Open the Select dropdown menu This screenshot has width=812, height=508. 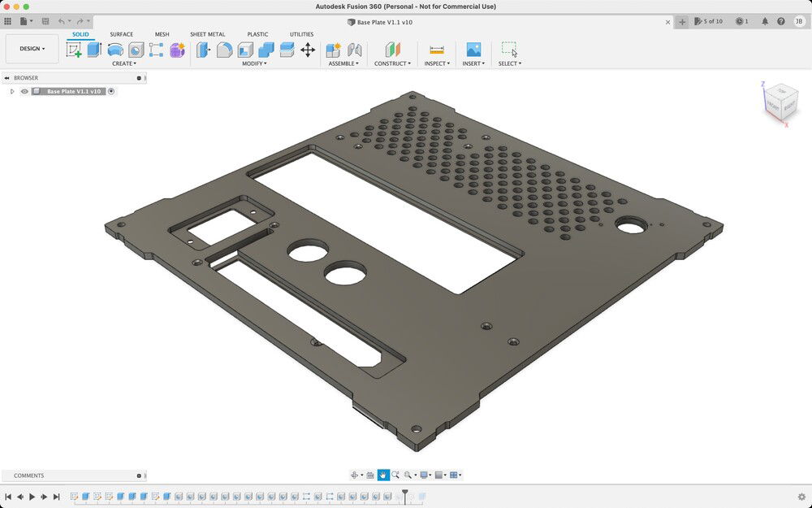tap(510, 63)
